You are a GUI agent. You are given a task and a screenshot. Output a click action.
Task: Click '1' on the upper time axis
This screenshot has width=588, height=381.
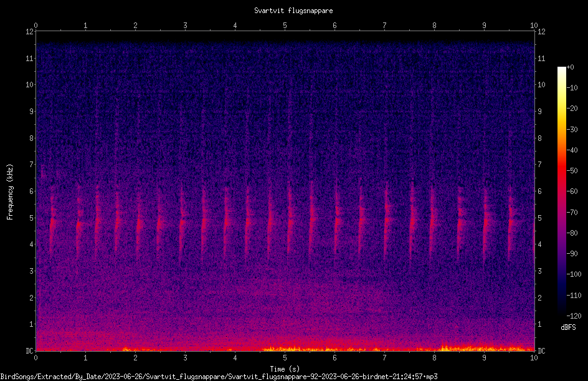coord(85,26)
